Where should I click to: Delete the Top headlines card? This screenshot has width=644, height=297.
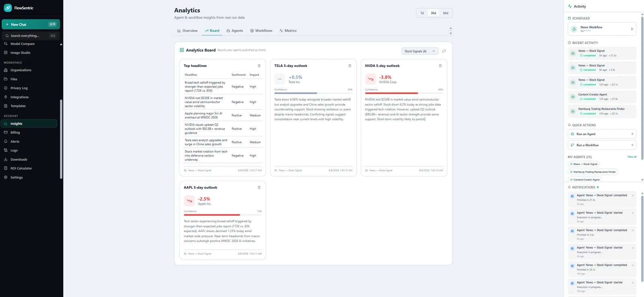(259, 66)
